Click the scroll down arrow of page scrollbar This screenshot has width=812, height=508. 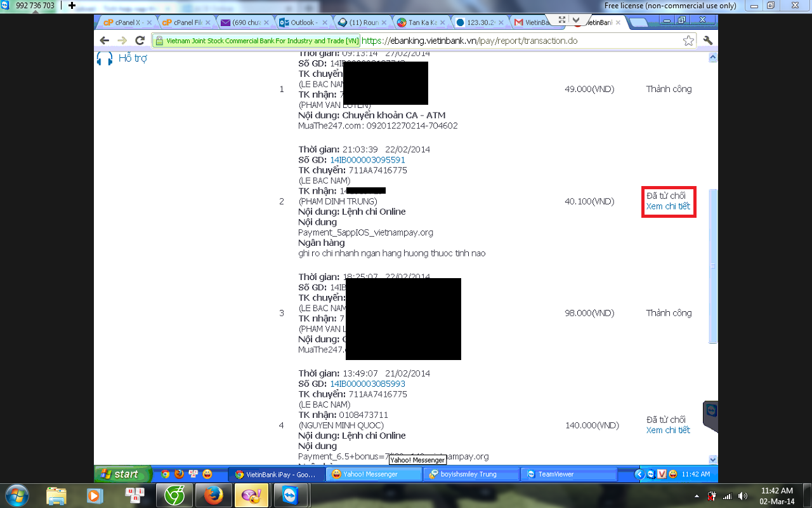point(712,459)
